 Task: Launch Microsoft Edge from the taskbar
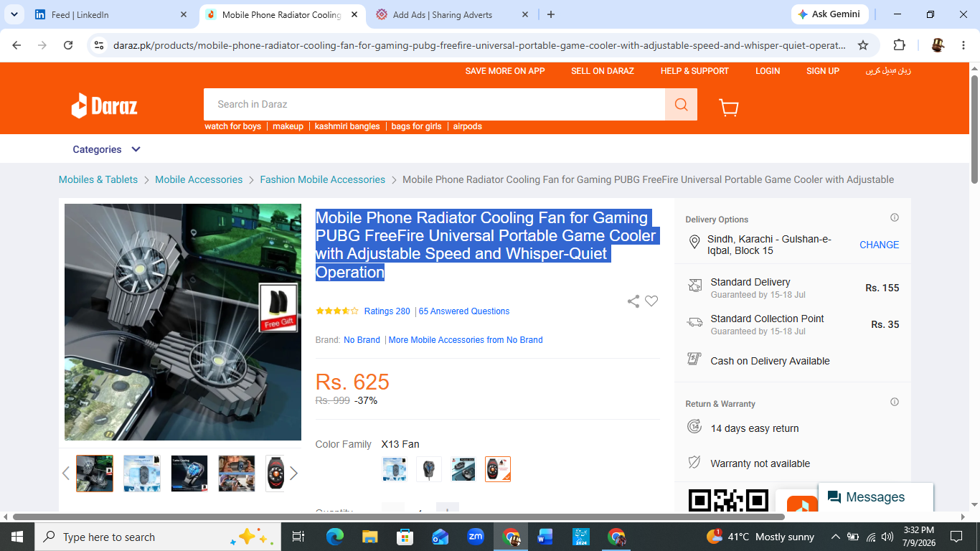(334, 537)
